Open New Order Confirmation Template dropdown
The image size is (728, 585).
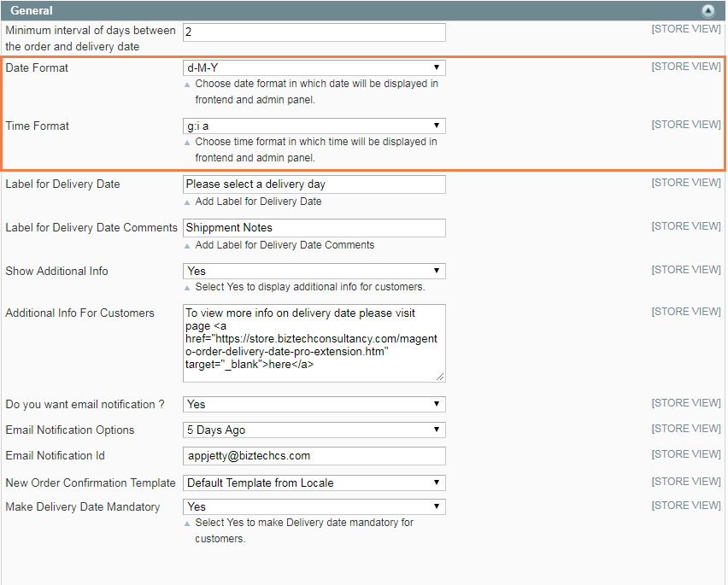tap(314, 483)
